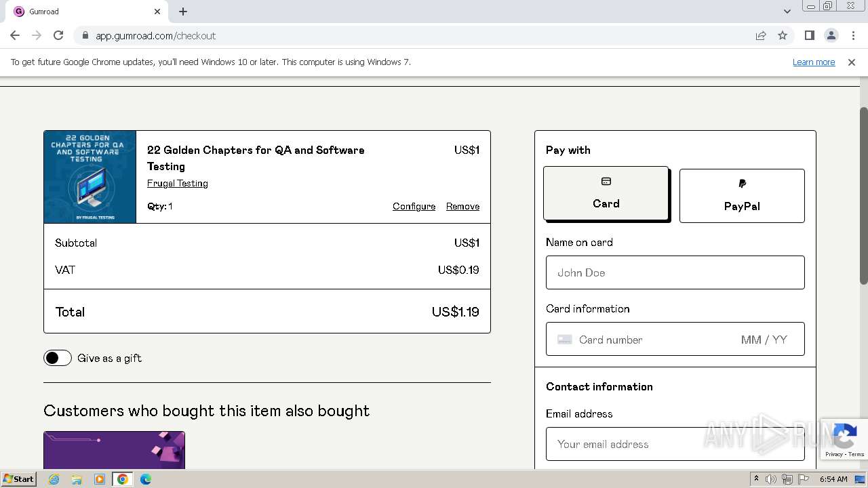Share this page via the share icon
The image size is (868, 488).
coord(761,35)
